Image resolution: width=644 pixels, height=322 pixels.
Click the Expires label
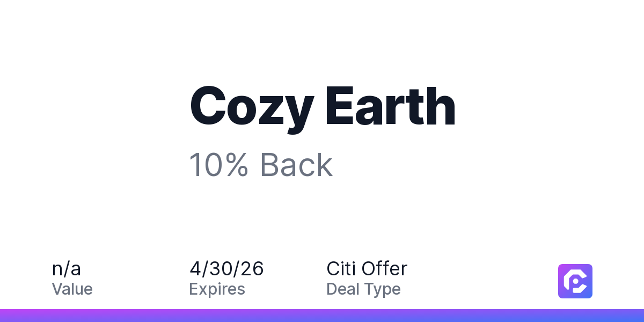[x=217, y=289]
